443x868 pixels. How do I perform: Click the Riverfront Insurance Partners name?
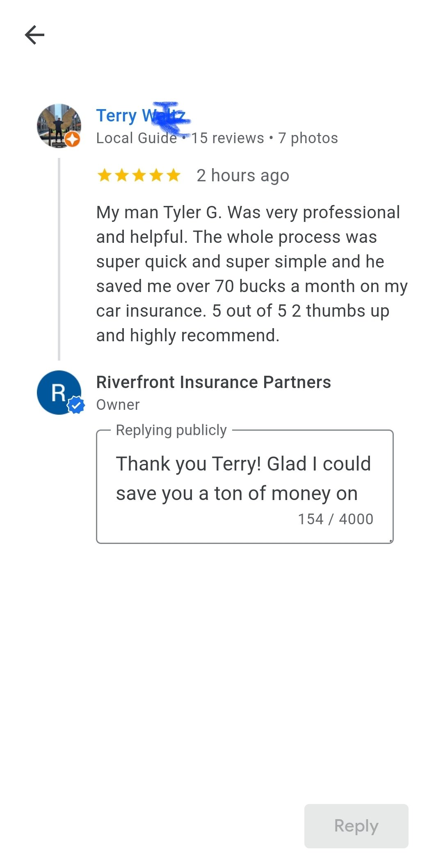pyautogui.click(x=213, y=382)
